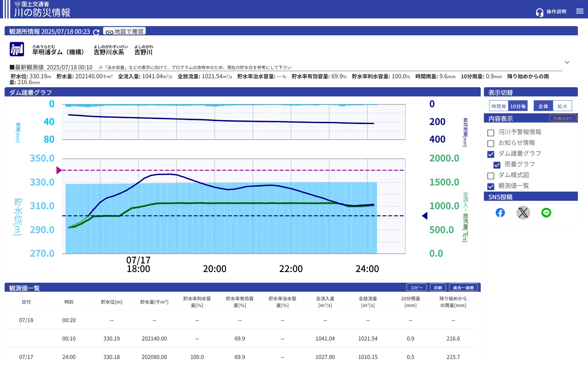This screenshot has height=366, width=588.
Task: Click 日付 column header
Action: (26, 302)
